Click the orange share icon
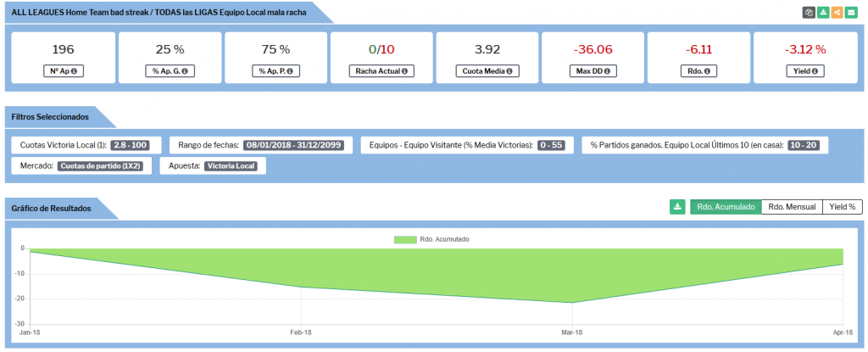868x352 pixels. pyautogui.click(x=837, y=13)
